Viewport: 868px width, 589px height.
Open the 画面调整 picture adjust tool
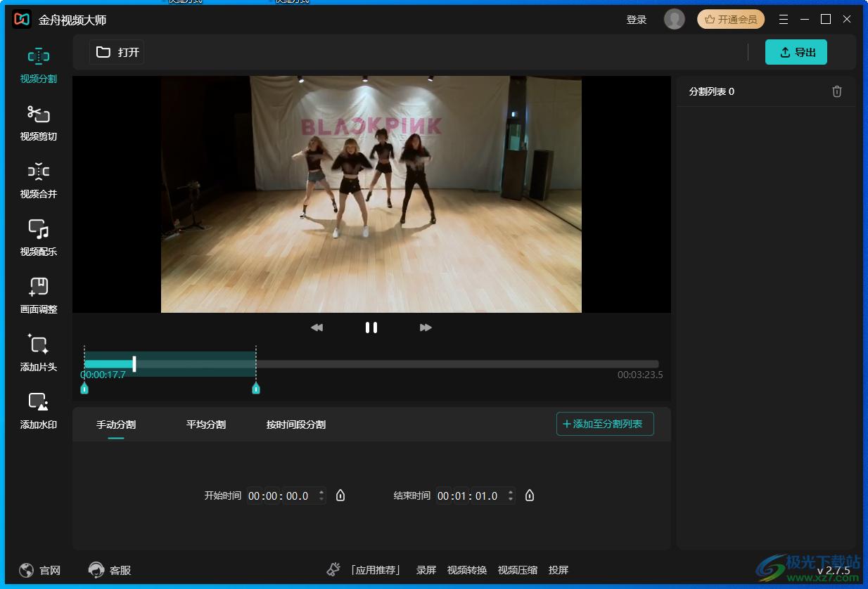pyautogui.click(x=39, y=296)
